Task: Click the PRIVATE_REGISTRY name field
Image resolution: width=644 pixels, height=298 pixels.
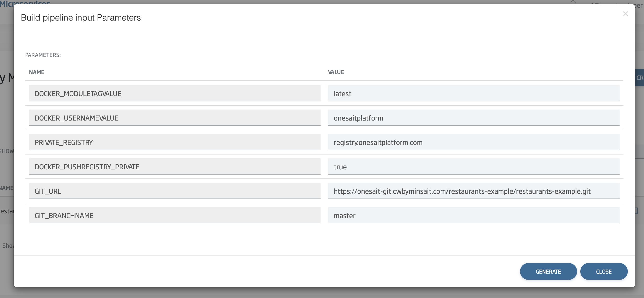Action: click(174, 142)
